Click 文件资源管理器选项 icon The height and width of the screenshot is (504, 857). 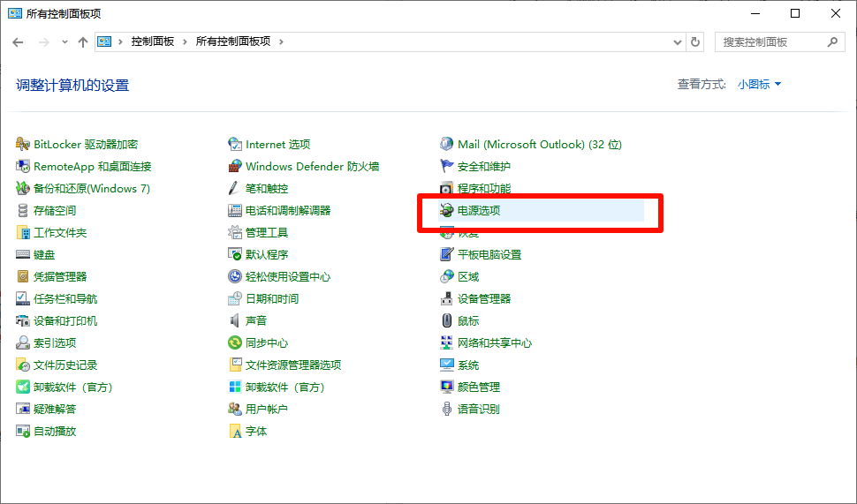pyautogui.click(x=234, y=365)
